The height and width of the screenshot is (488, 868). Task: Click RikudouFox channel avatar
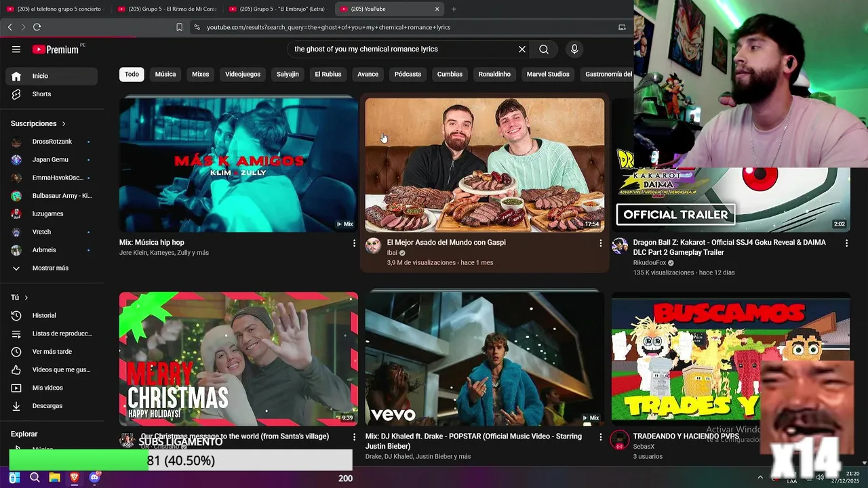[x=619, y=245]
